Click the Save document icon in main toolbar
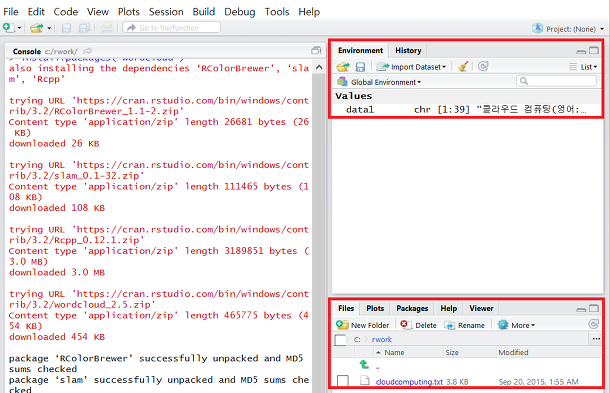Screen dimensions: 610x393 (67, 28)
